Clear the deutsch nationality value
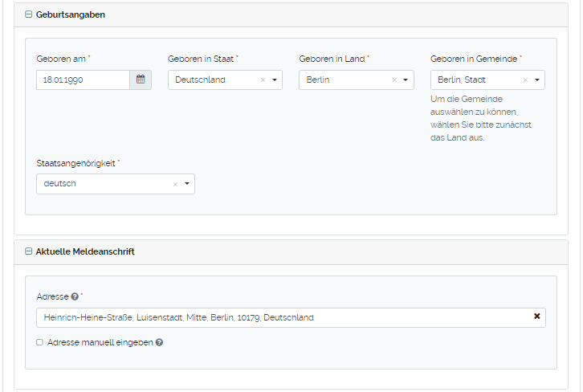This screenshot has height=392, width=583. [175, 184]
